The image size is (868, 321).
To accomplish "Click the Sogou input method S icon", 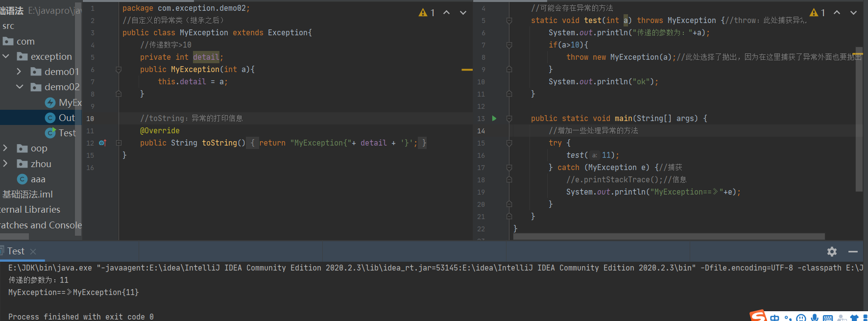I will click(x=758, y=316).
